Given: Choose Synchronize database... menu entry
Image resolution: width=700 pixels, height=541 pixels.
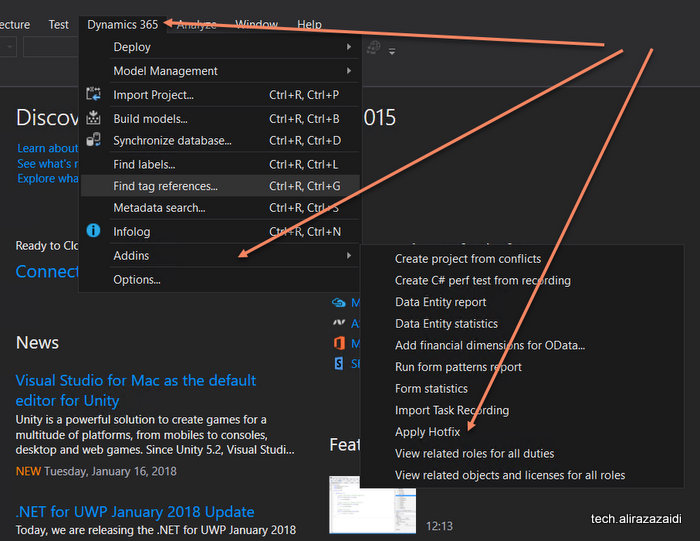Looking at the screenshot, I should tap(220, 141).
